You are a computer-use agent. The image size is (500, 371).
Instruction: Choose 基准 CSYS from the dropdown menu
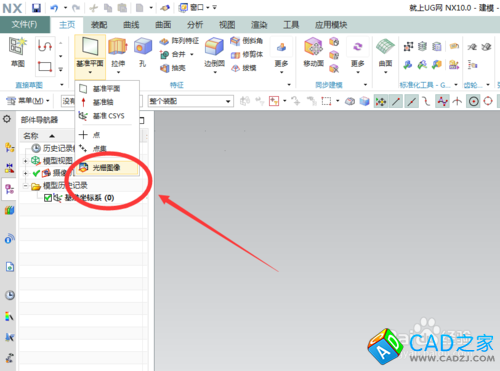coord(107,116)
